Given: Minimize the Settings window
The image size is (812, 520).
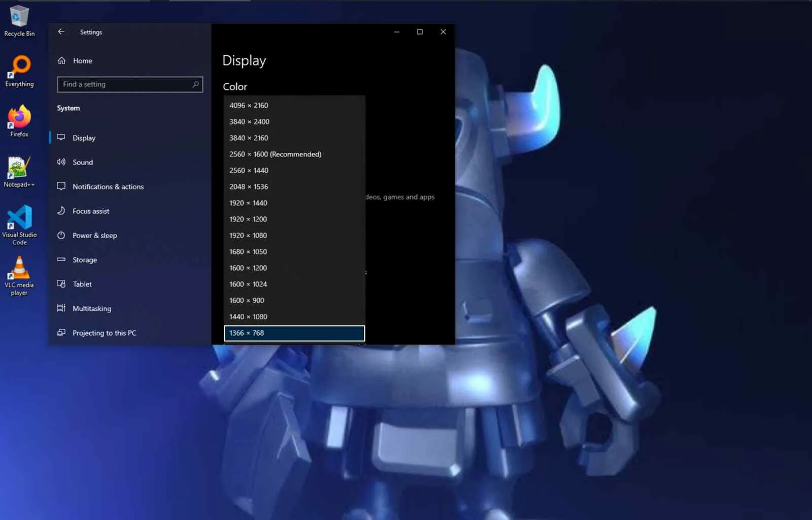Looking at the screenshot, I should (x=396, y=31).
